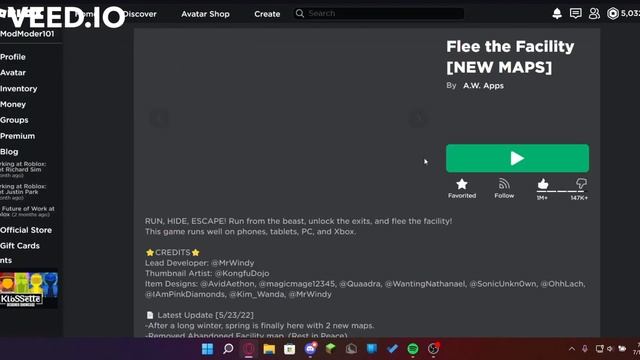This screenshot has height=360, width=640.
Task: Like the game with thumbs up
Action: pos(543,184)
